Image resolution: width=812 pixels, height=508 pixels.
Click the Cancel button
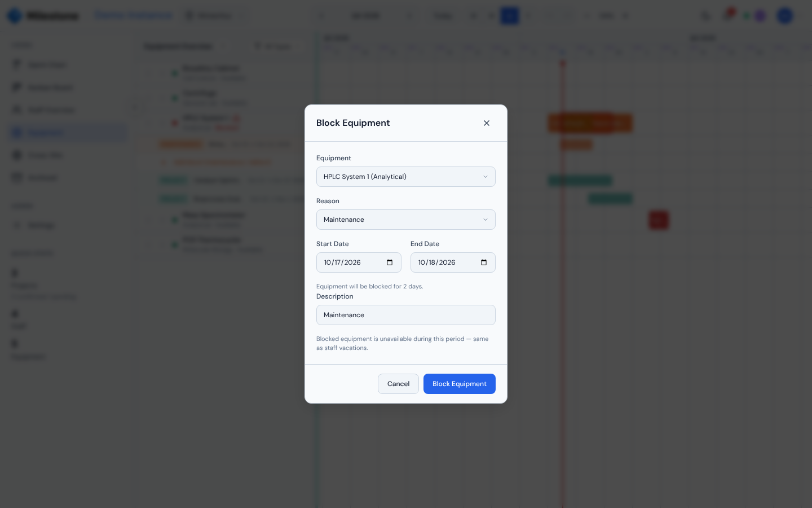(398, 384)
